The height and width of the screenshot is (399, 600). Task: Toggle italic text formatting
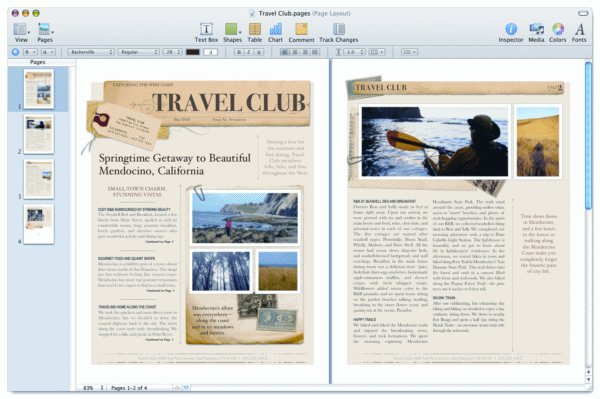tap(249, 52)
